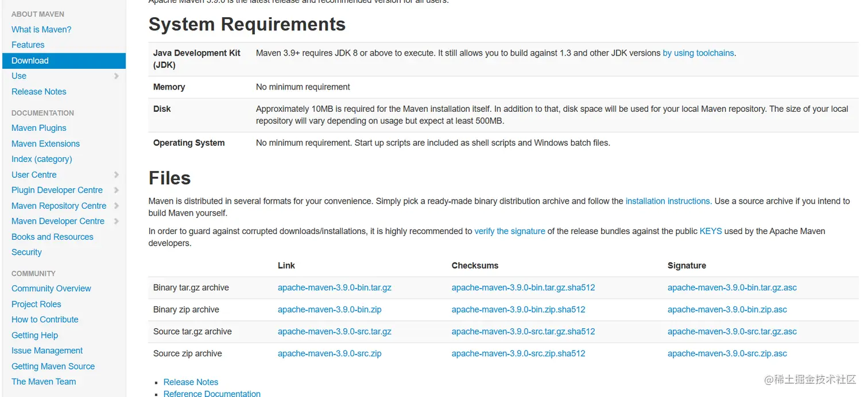
Task: Click 'No minimum requirement' in the Memory row
Action: click(x=303, y=87)
